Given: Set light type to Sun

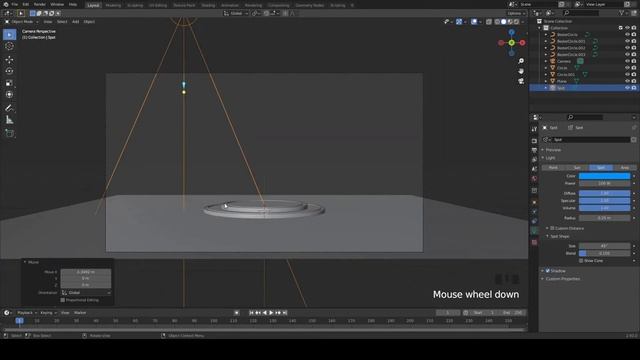Looking at the screenshot, I should (x=577, y=168).
